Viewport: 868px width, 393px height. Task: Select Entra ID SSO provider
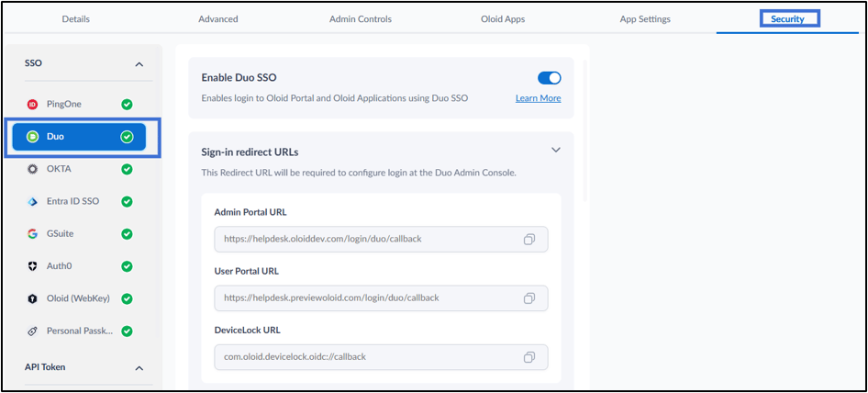(x=79, y=201)
